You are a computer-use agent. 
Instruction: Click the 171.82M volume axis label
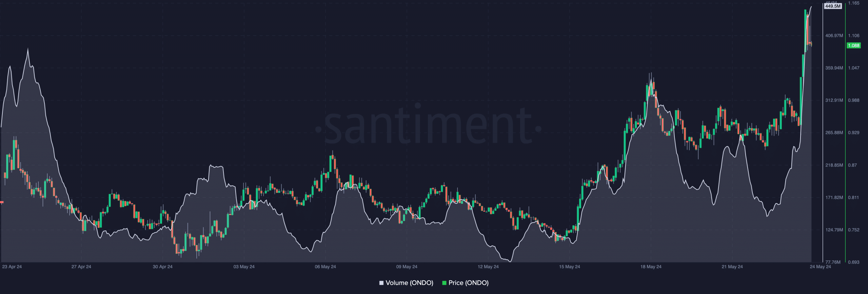[x=834, y=197]
